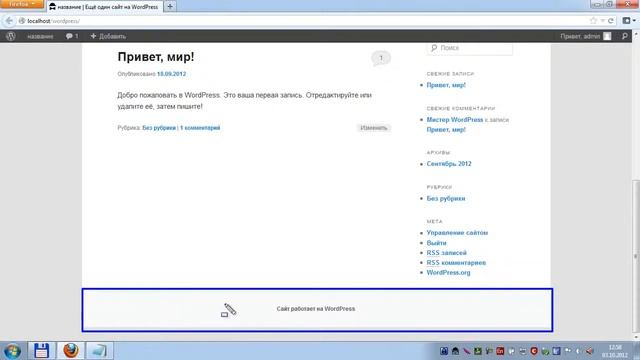The height and width of the screenshot is (360, 640).
Task: Click the green download arrow tray icon
Action: click(x=478, y=351)
